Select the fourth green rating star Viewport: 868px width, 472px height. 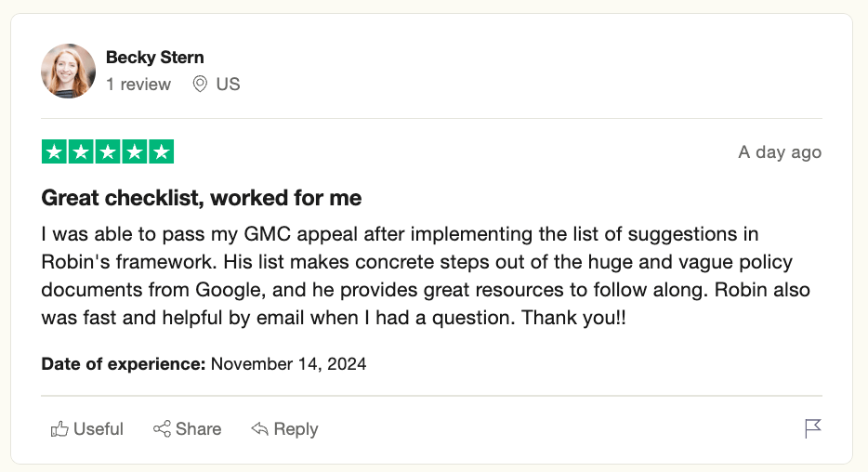pyautogui.click(x=135, y=151)
